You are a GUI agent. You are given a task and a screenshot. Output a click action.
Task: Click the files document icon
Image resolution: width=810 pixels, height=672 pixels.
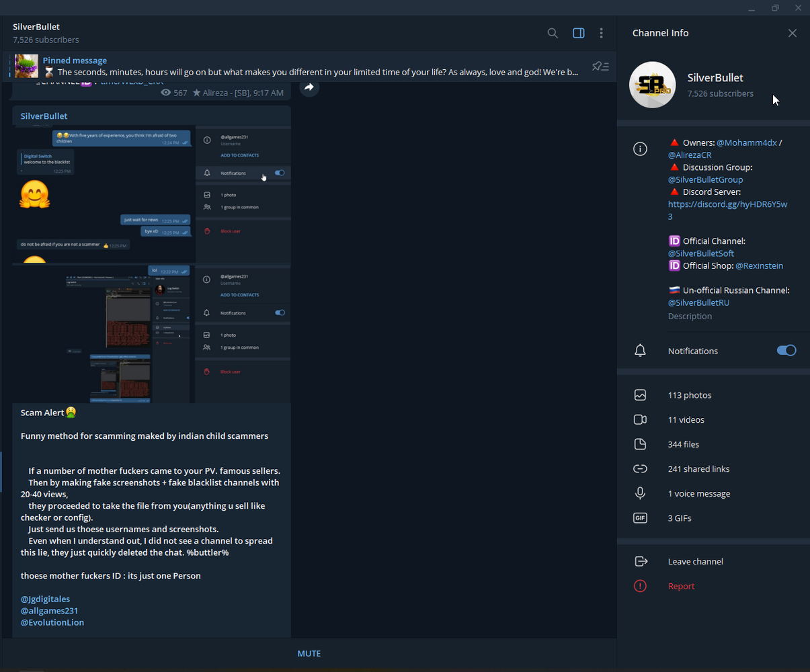pyautogui.click(x=640, y=444)
